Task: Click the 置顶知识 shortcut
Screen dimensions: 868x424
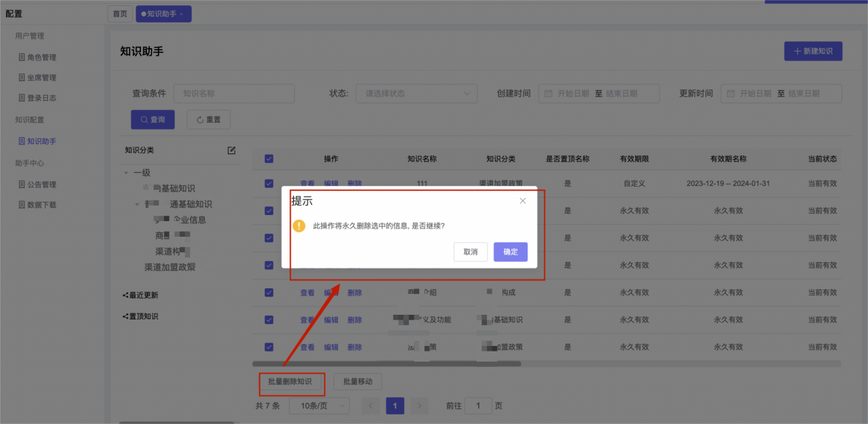Action: tap(140, 316)
